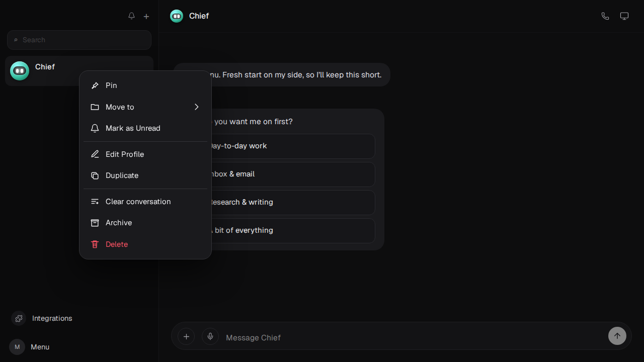Select Pin from the context menu
The image size is (644, 362).
pos(145,85)
